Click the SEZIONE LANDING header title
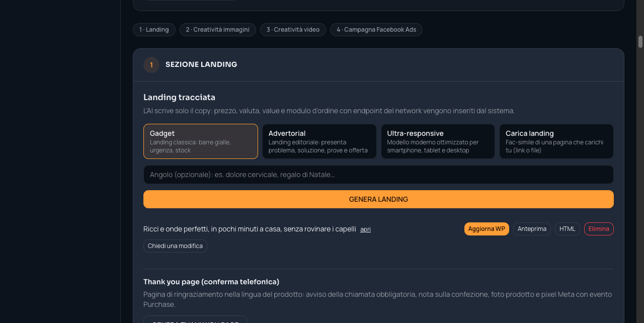 (201, 64)
